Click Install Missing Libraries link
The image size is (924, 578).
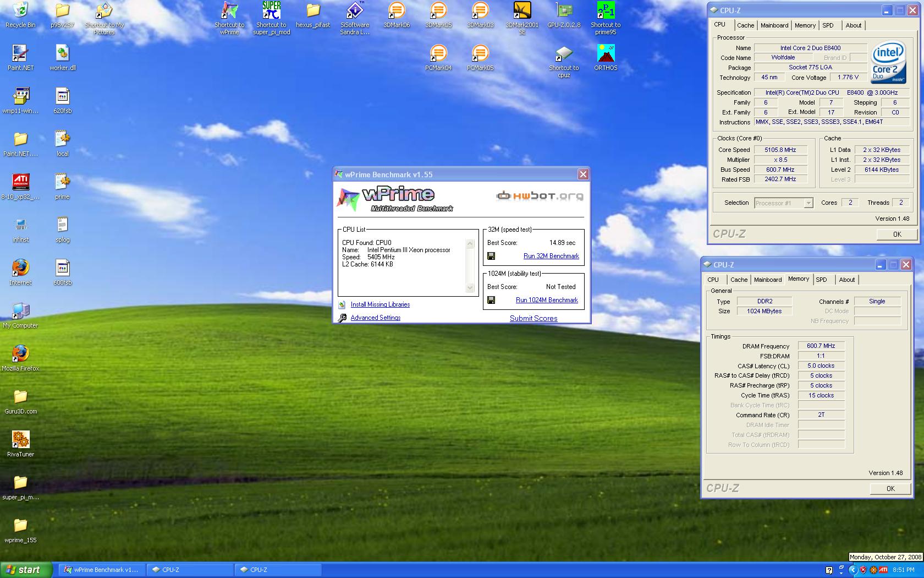pyautogui.click(x=380, y=304)
